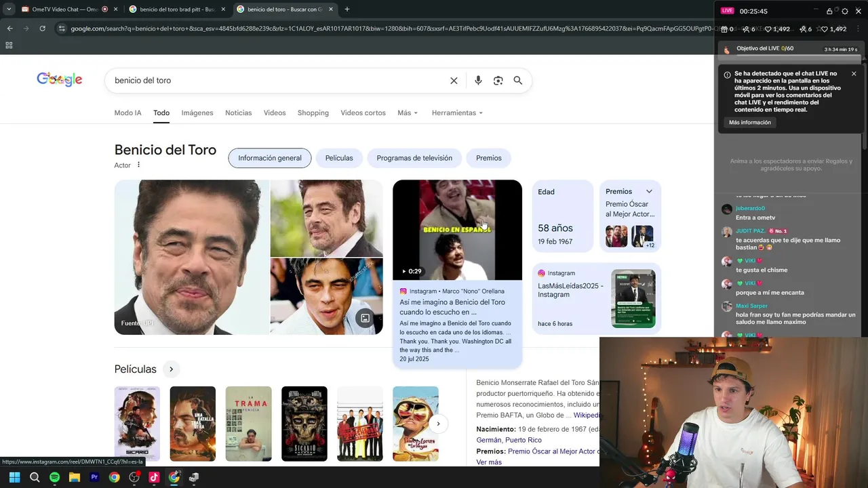Expand Ver más in knowledge panel

coord(489,462)
